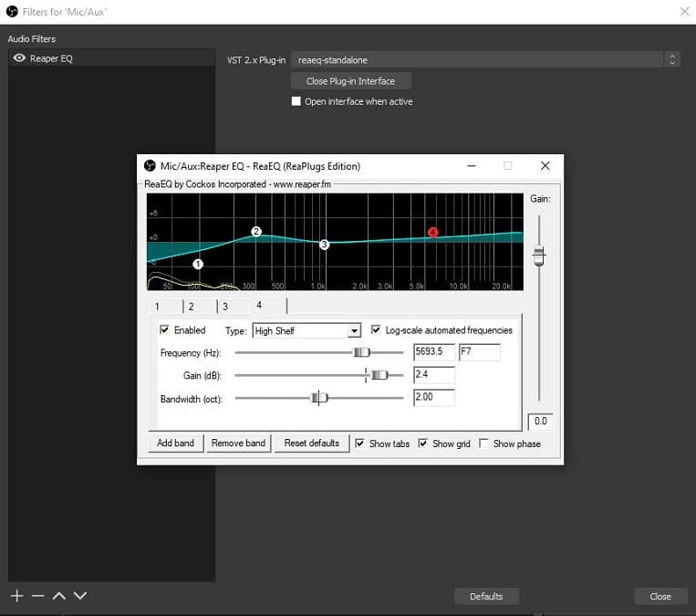Image resolution: width=696 pixels, height=616 pixels.
Task: Toggle Show tabs checkbox
Action: click(x=360, y=444)
